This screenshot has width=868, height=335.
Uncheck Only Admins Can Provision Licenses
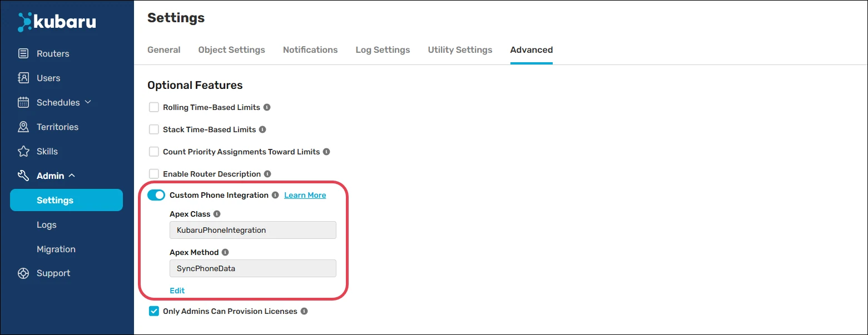(154, 312)
